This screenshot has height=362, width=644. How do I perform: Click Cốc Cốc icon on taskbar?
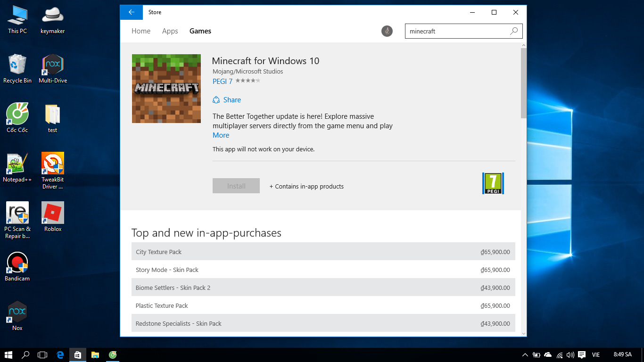pyautogui.click(x=113, y=355)
